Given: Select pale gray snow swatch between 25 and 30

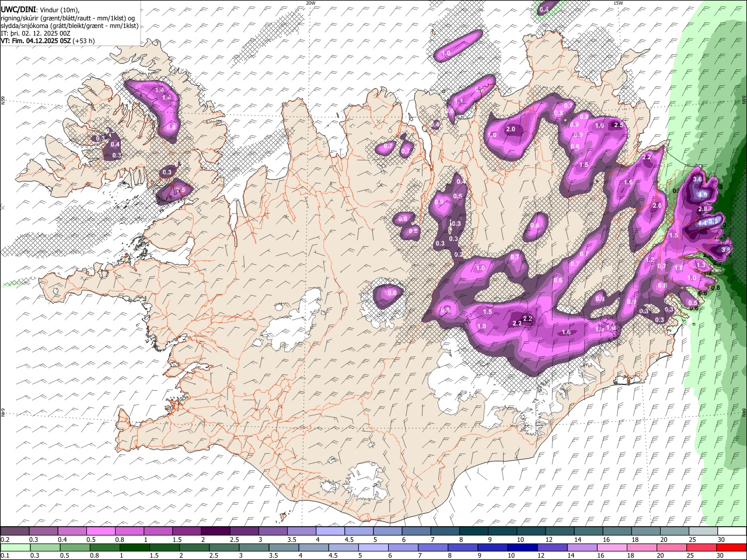Looking at the screenshot, I should tap(703, 531).
